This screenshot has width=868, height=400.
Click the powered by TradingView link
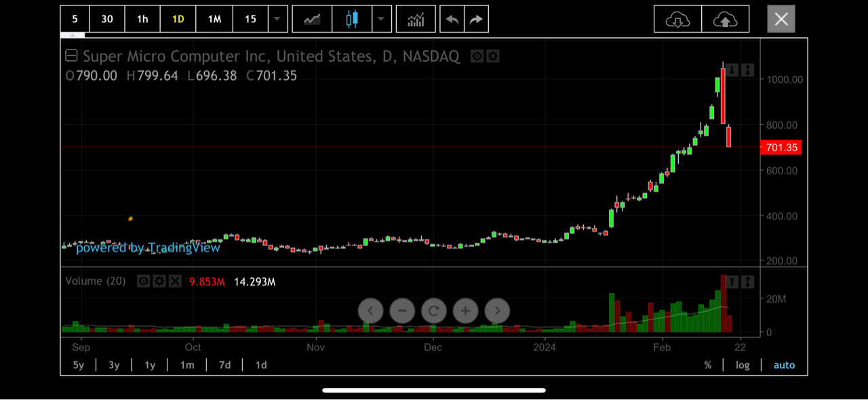pyautogui.click(x=148, y=247)
